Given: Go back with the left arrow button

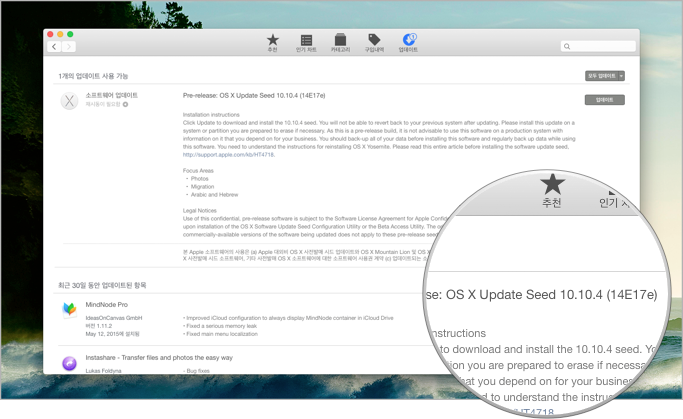Looking at the screenshot, I should (x=54, y=47).
